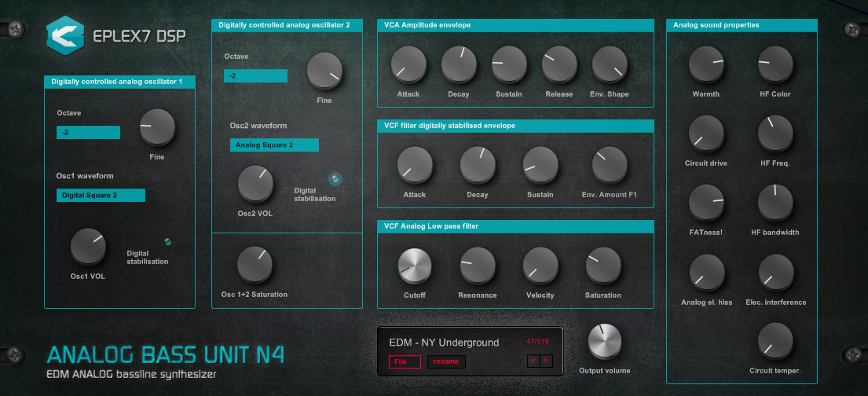
Task: Click the Env. Amount F1 knob
Action: (610, 164)
